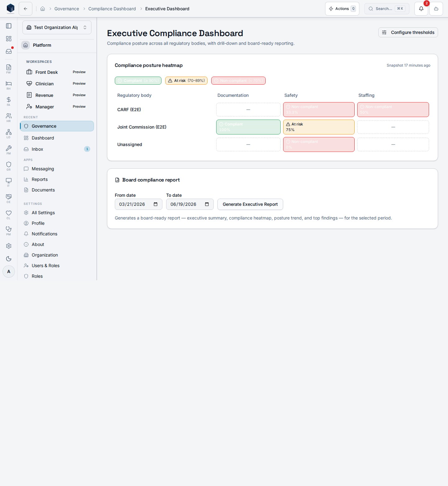Screen dimensions: 448x486
Task: Click the Search field in header
Action: [x=387, y=9]
